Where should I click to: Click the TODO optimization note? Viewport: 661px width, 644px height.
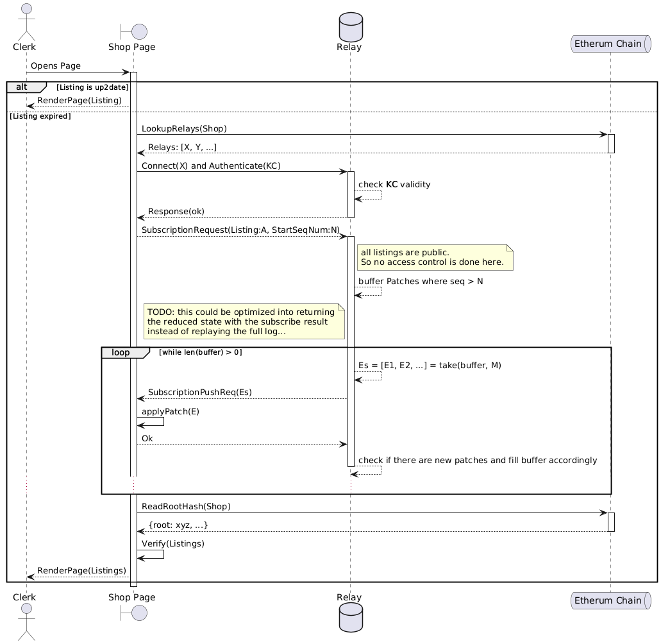244,321
